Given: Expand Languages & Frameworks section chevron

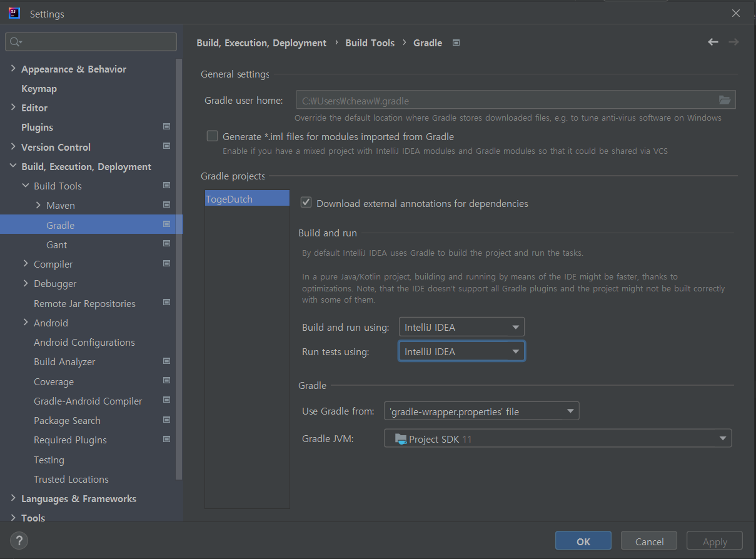Looking at the screenshot, I should (13, 498).
